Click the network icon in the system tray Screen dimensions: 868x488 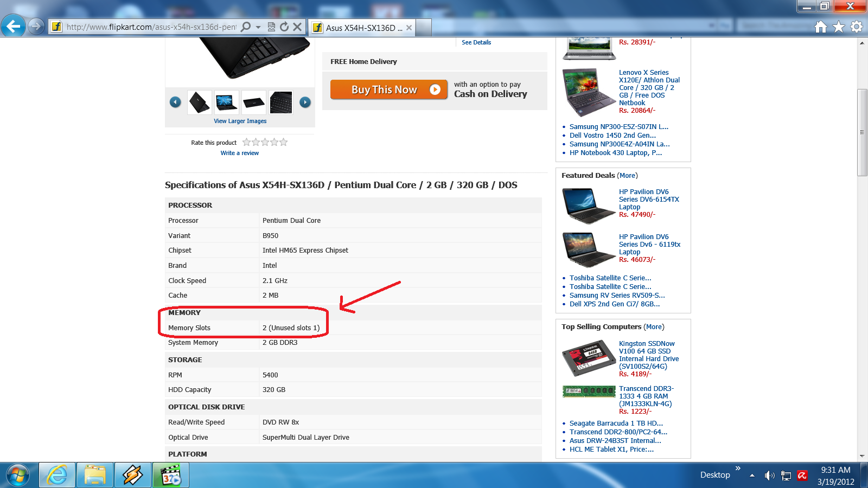click(786, 476)
